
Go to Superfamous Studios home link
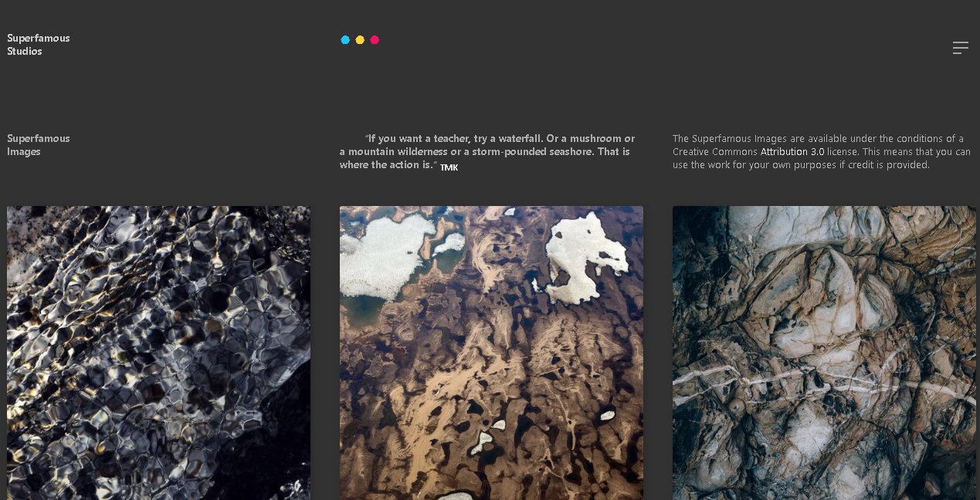tap(39, 45)
